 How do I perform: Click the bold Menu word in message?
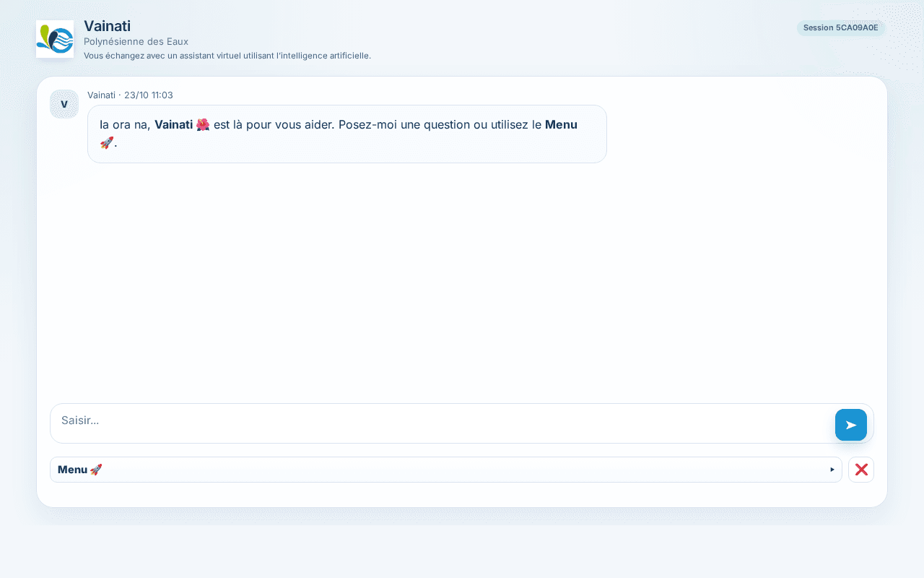(561, 124)
